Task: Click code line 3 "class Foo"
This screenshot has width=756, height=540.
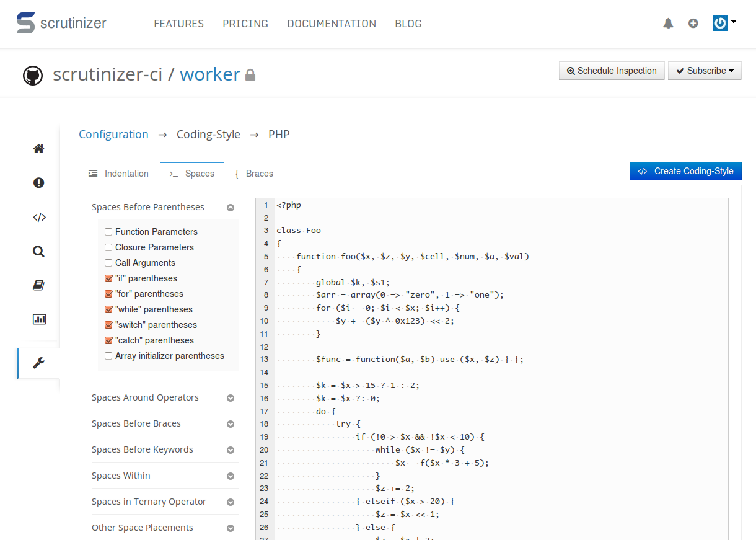Action: click(x=299, y=230)
